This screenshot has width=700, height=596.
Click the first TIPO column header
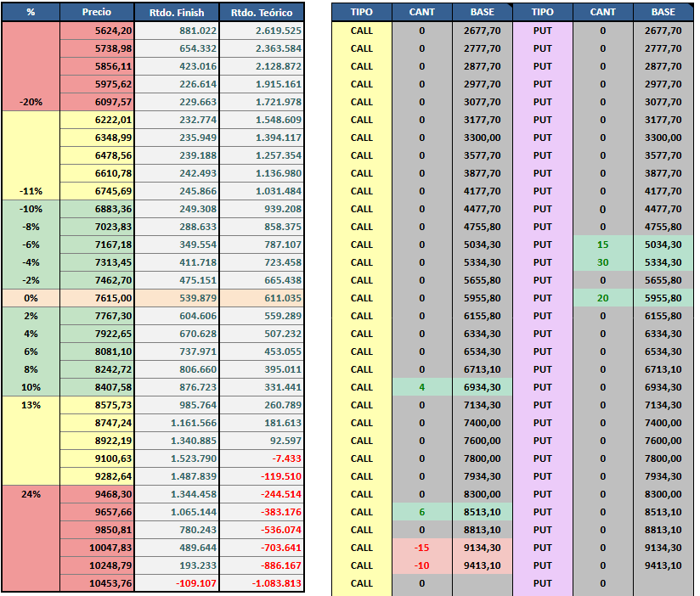[362, 12]
